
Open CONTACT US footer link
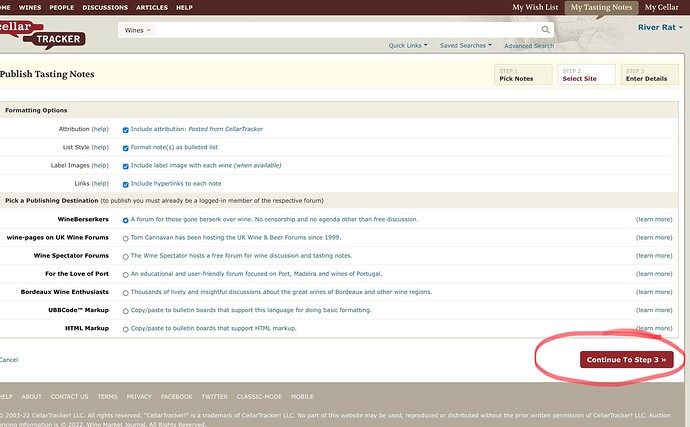click(70, 397)
